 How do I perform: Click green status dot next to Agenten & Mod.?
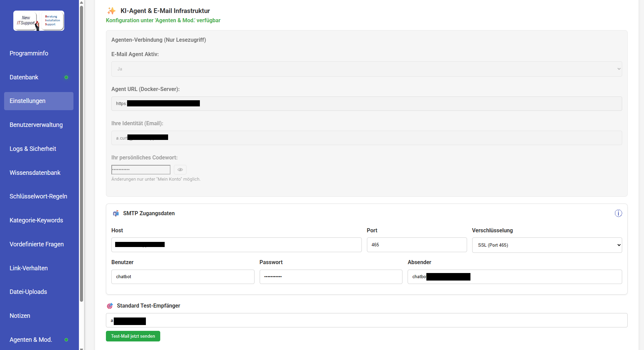click(x=66, y=340)
